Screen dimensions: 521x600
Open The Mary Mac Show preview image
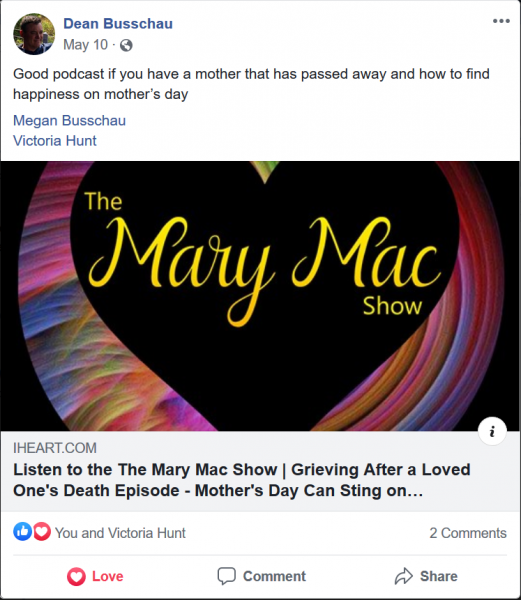pos(260,296)
